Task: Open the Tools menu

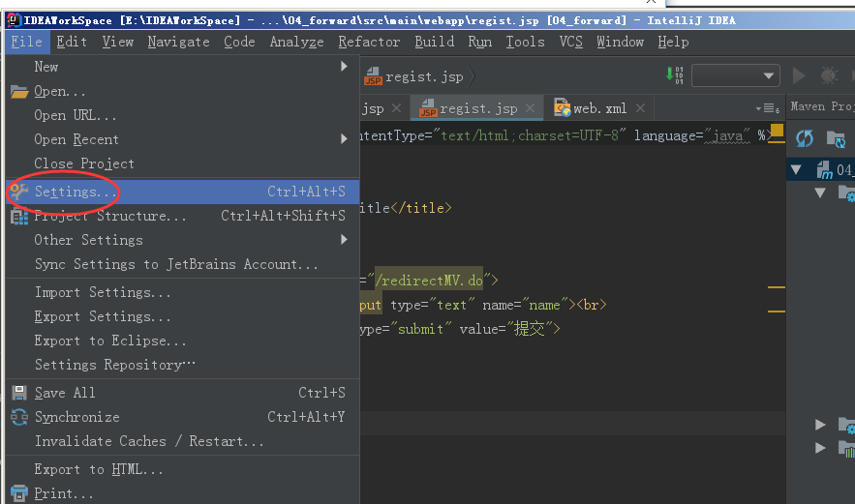Action: click(x=525, y=42)
